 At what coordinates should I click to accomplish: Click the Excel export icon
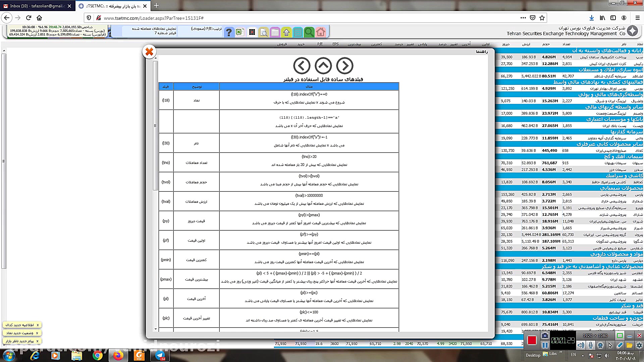pyautogui.click(x=239, y=32)
